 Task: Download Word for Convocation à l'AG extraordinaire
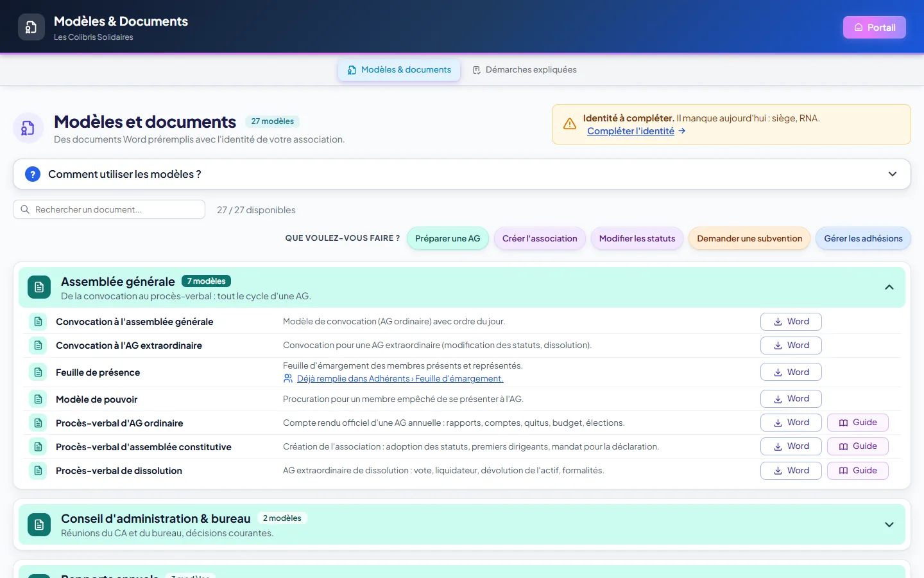click(791, 346)
